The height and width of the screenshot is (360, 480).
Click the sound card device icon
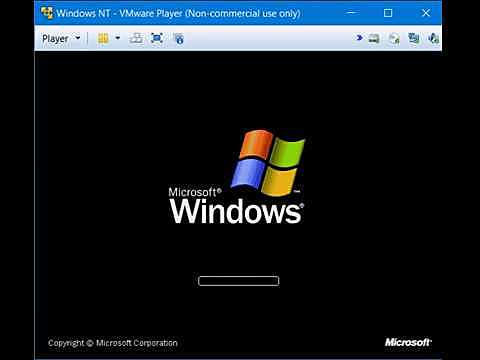(x=433, y=39)
